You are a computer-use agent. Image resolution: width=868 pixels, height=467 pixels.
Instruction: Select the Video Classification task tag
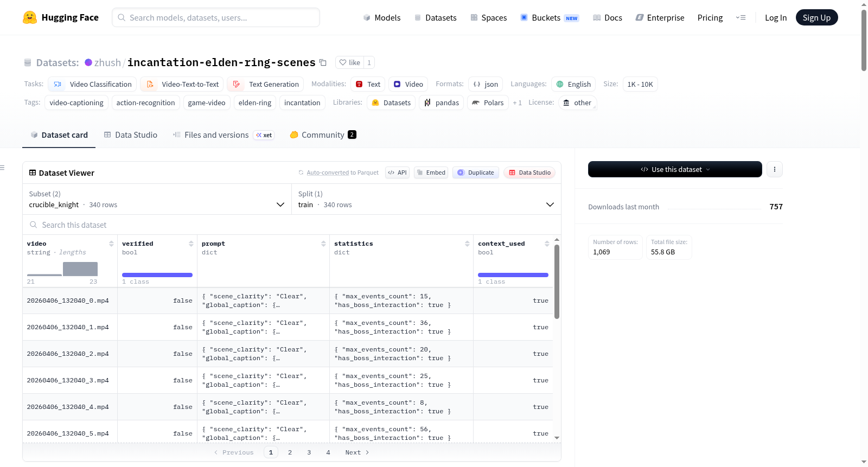click(92, 84)
